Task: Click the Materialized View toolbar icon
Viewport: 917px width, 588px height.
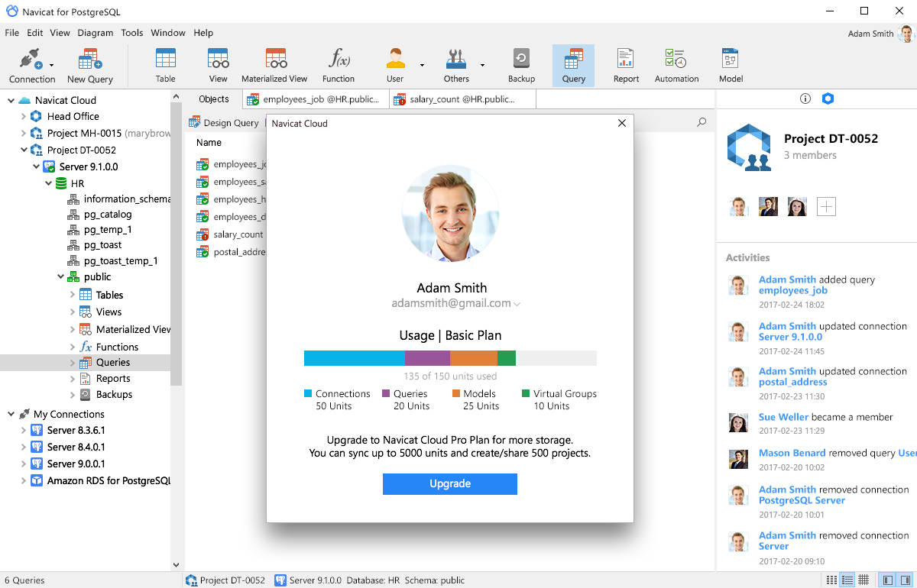Action: tap(274, 66)
